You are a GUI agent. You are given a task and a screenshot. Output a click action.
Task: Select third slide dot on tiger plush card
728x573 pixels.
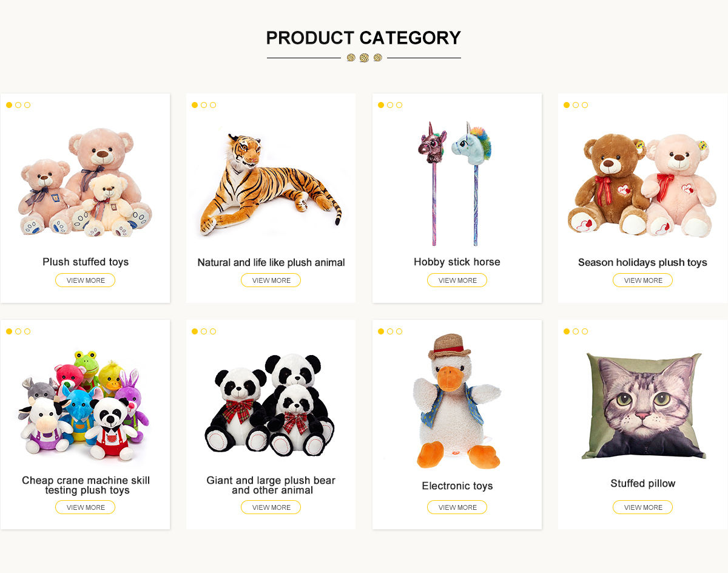(213, 105)
